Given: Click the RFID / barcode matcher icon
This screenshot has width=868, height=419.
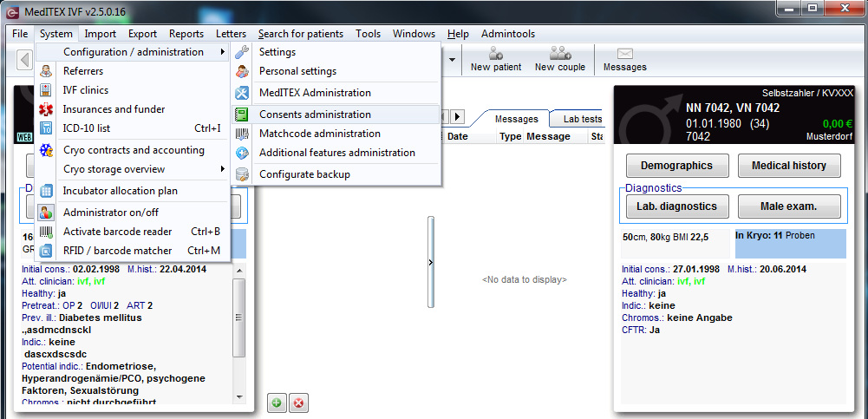Looking at the screenshot, I should (47, 251).
